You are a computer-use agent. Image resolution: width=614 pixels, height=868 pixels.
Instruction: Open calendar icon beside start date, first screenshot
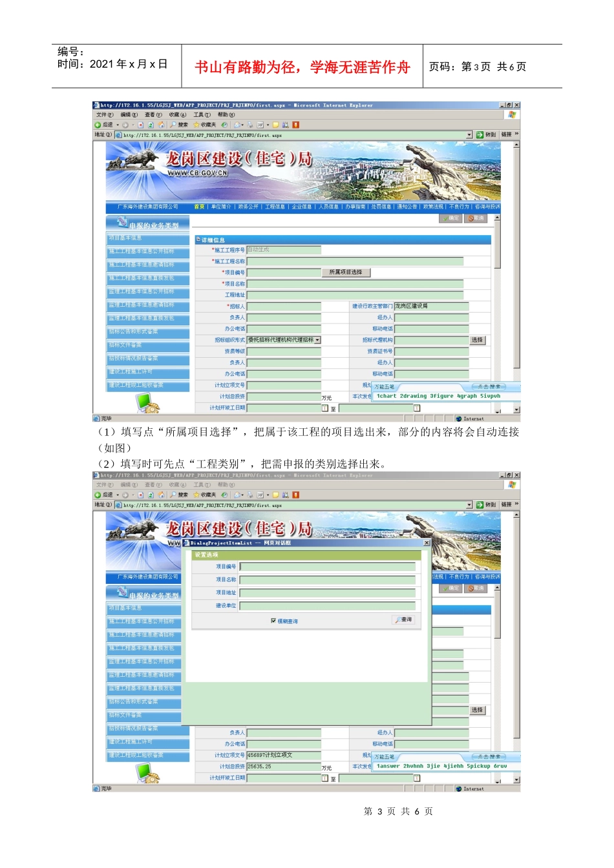pos(325,408)
